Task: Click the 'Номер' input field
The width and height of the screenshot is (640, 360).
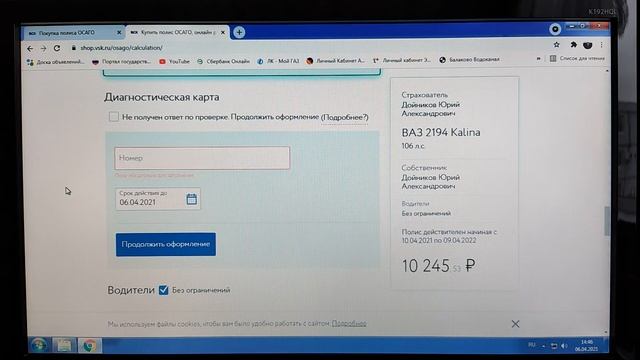Action: point(202,158)
